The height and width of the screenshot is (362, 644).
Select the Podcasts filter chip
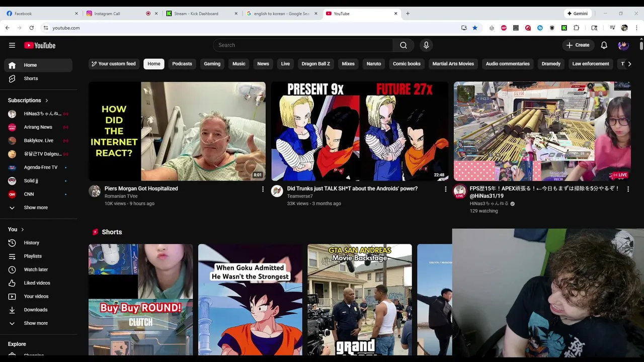click(182, 64)
